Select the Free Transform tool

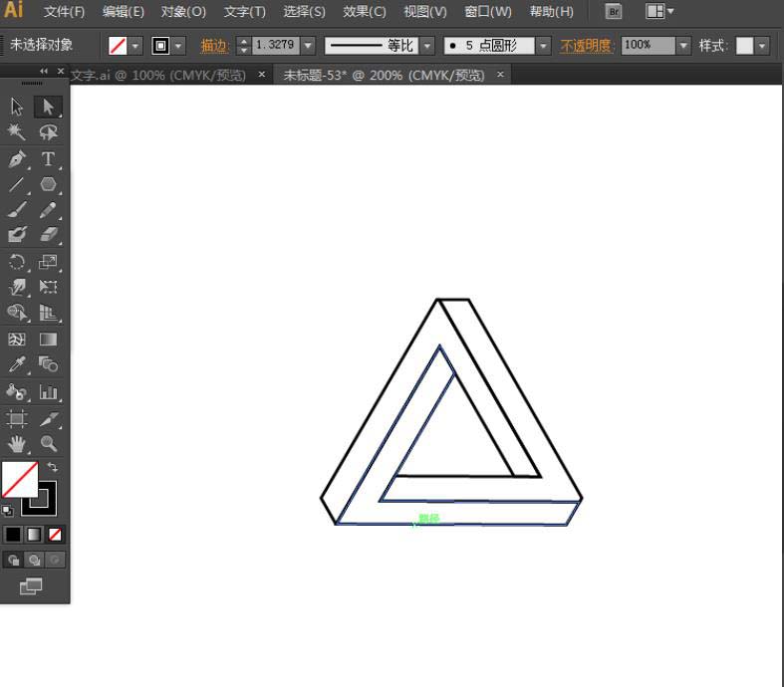(x=48, y=287)
